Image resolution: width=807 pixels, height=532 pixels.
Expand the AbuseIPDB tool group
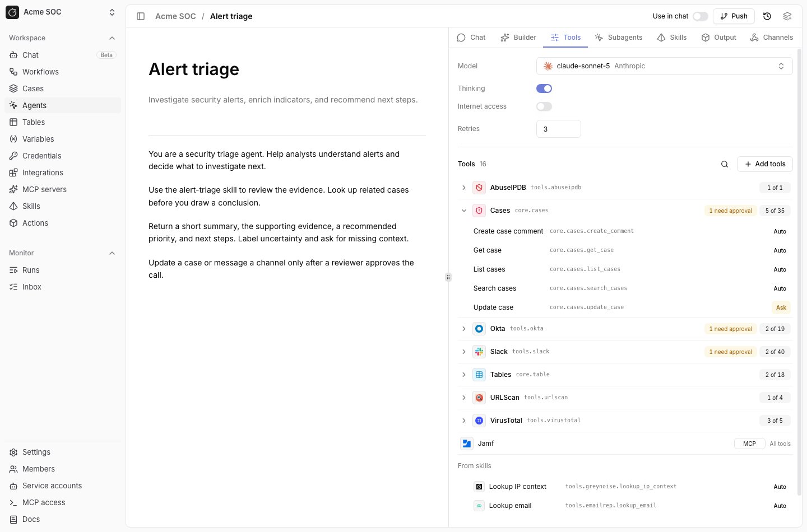tap(463, 188)
